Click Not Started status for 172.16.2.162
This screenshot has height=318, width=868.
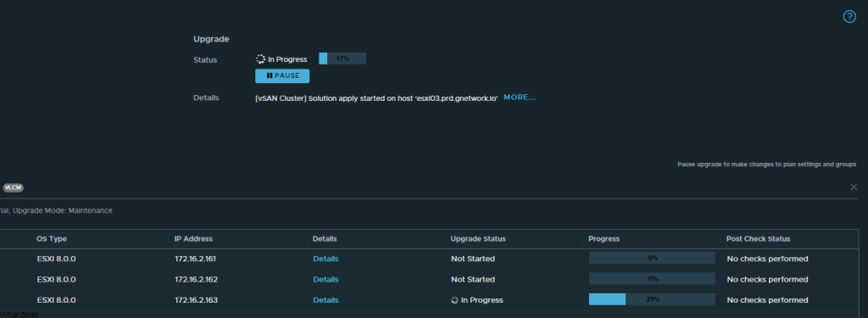(x=473, y=279)
